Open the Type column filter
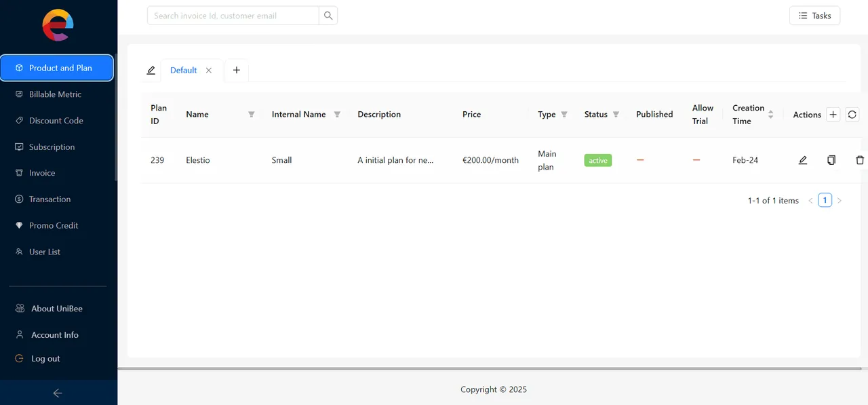 (564, 115)
